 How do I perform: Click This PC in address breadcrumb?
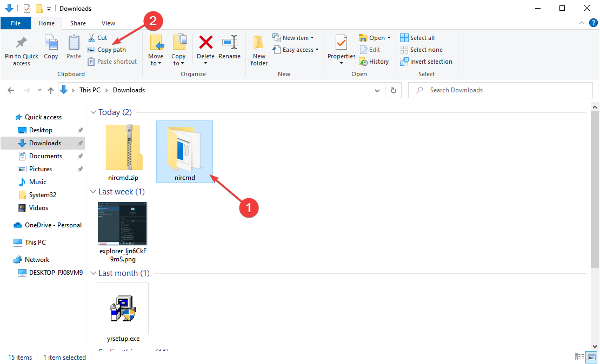pos(90,90)
